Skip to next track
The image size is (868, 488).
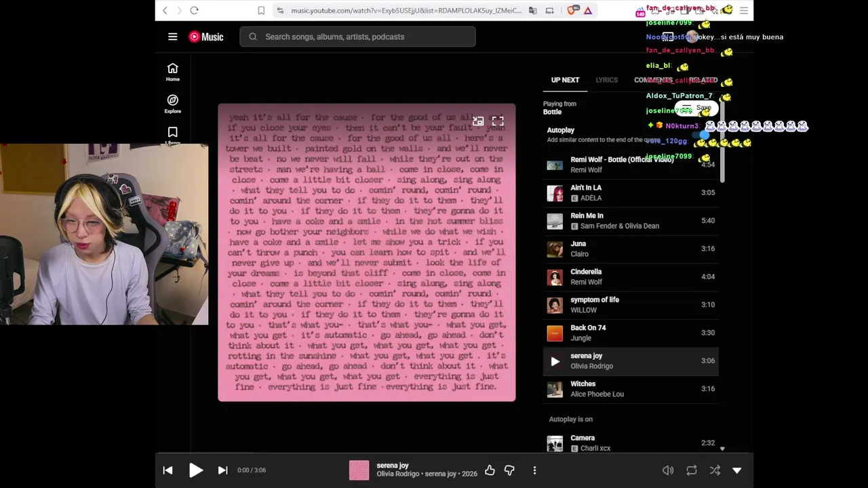click(222, 470)
